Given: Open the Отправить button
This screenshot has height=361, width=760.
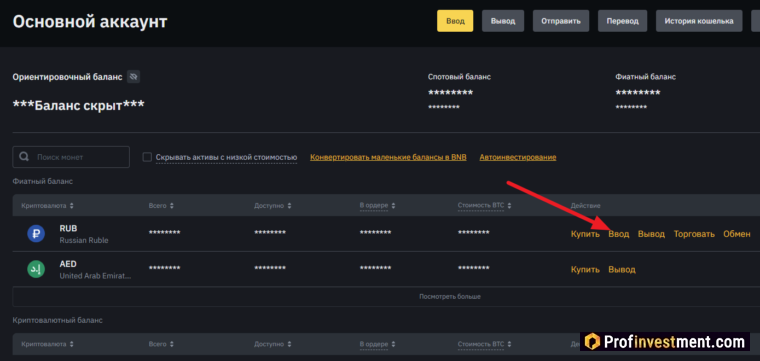Looking at the screenshot, I should (x=561, y=21).
